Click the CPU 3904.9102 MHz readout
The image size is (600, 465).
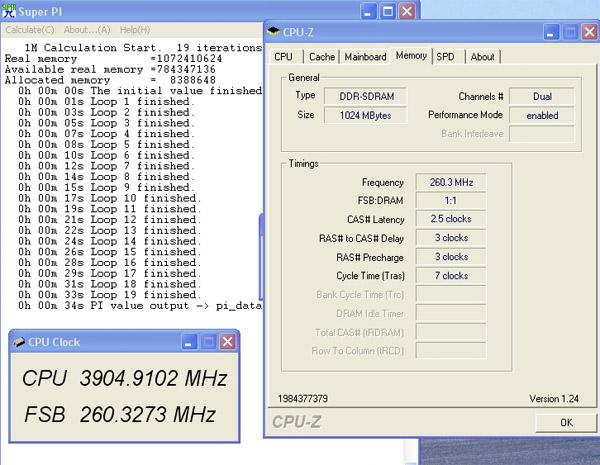(x=125, y=378)
